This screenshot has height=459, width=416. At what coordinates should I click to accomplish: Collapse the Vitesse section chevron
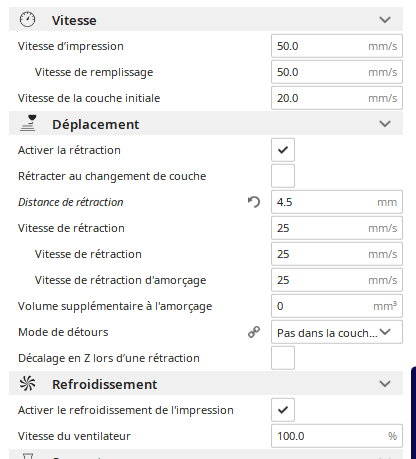(385, 20)
